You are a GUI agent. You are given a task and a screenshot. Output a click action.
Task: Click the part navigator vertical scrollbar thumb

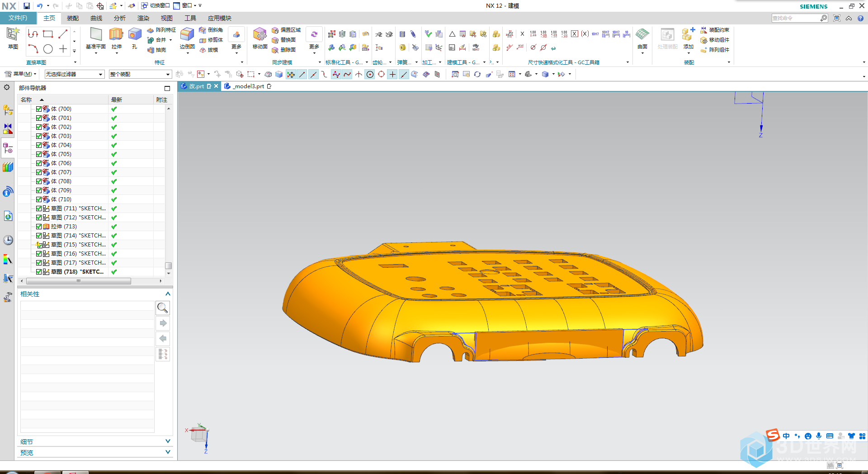tap(168, 265)
